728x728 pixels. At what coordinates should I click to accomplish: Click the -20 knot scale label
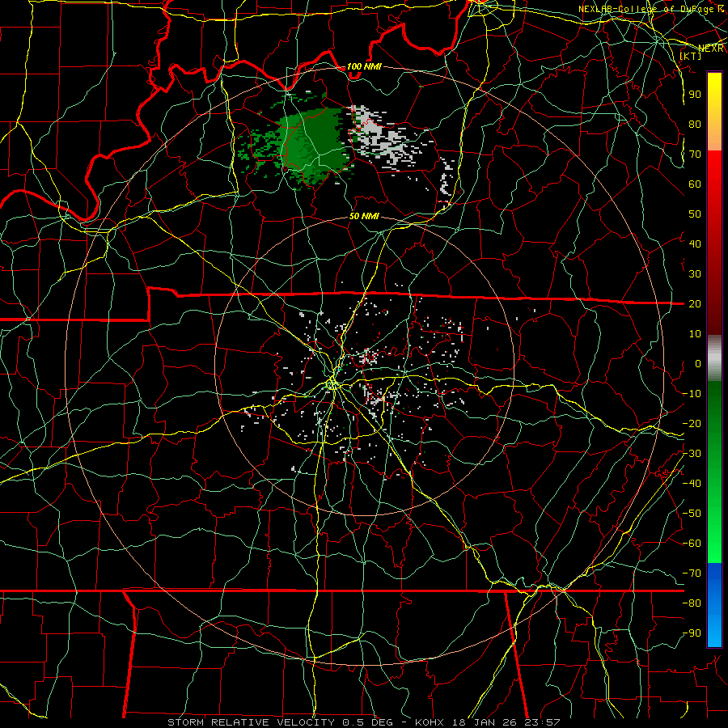(x=692, y=423)
